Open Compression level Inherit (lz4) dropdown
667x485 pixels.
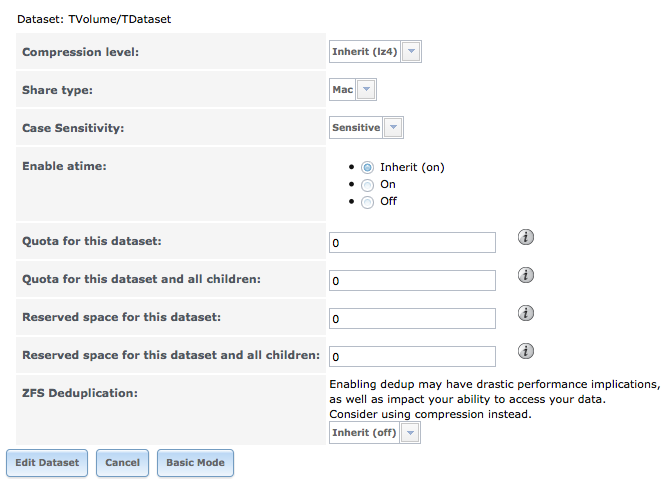pos(411,51)
